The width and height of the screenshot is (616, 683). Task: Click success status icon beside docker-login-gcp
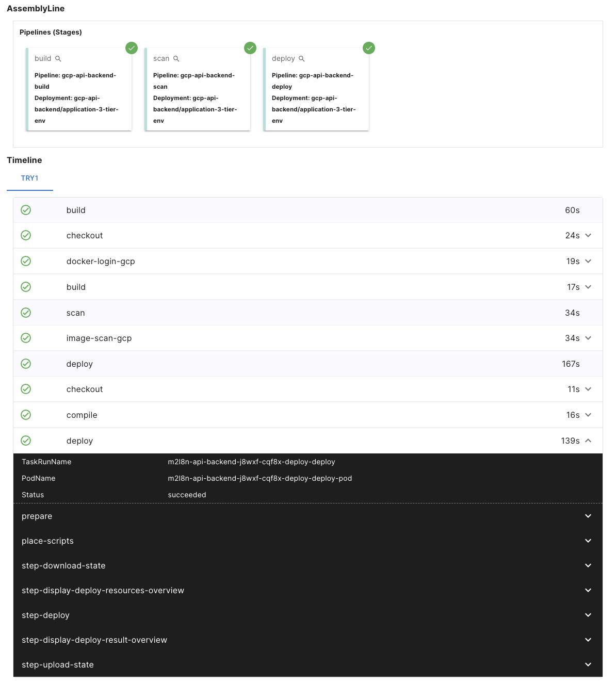(26, 261)
